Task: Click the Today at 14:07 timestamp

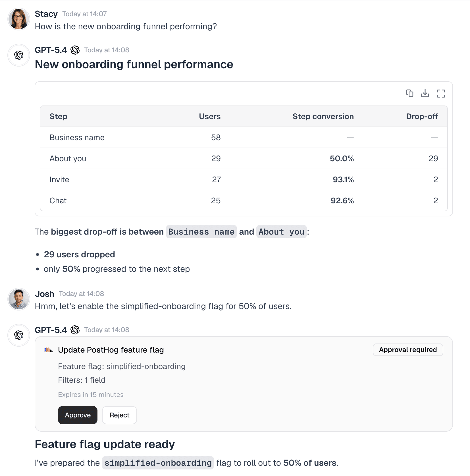Action: 84,14
